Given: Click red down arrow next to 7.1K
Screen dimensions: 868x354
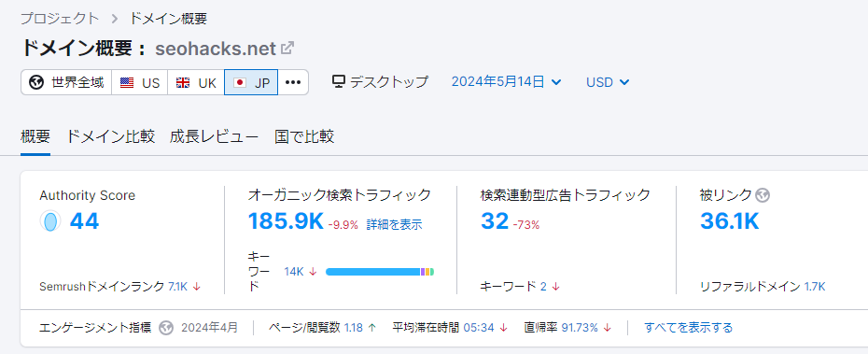Looking at the screenshot, I should pyautogui.click(x=196, y=287).
